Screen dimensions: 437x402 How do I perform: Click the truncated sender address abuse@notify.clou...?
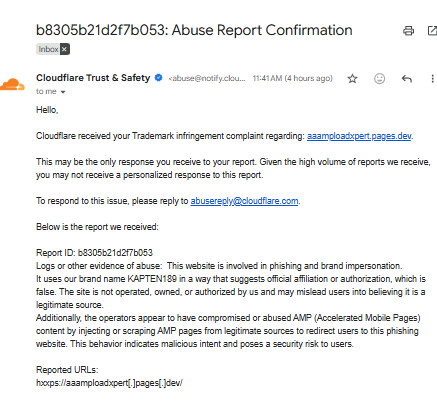coord(207,78)
